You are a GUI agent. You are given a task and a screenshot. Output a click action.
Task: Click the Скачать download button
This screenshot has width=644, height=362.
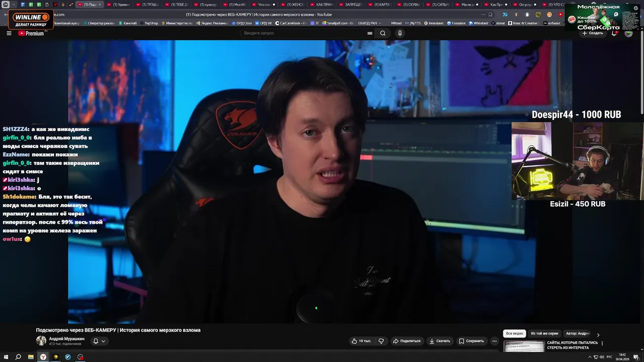point(440,341)
